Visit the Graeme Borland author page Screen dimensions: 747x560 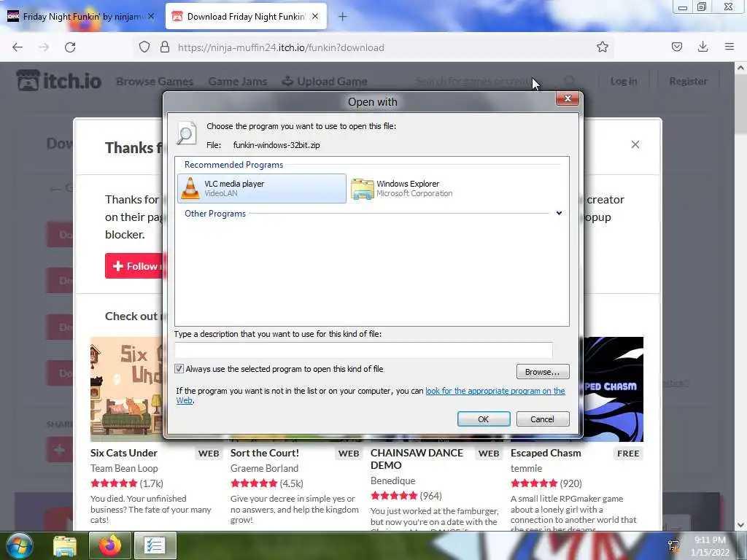click(x=264, y=469)
